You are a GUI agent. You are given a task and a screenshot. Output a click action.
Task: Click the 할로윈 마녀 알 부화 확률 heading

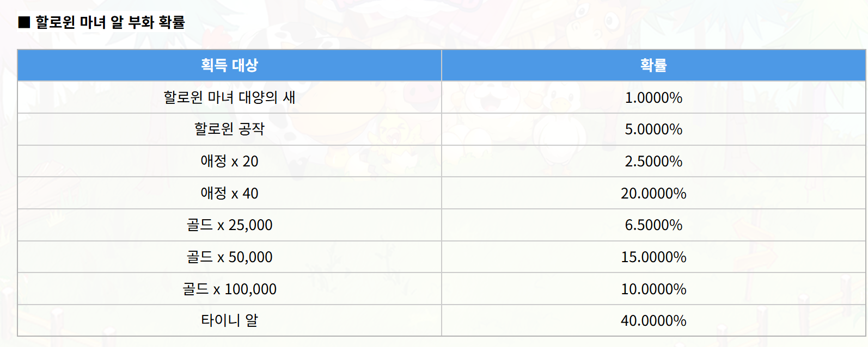111,22
